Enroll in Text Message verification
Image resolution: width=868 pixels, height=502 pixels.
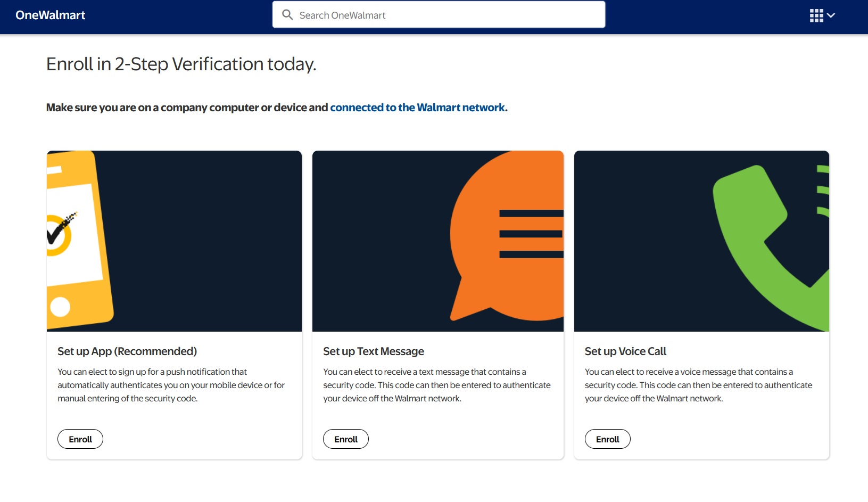tap(345, 439)
